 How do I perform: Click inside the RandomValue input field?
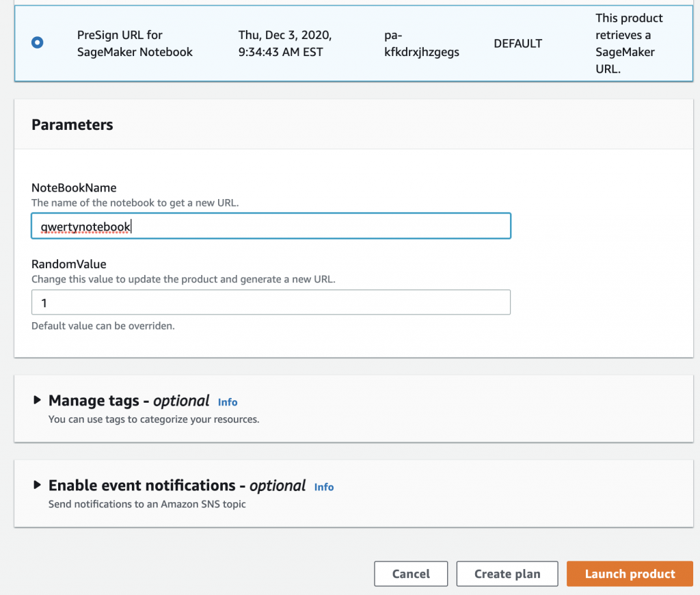pos(271,302)
